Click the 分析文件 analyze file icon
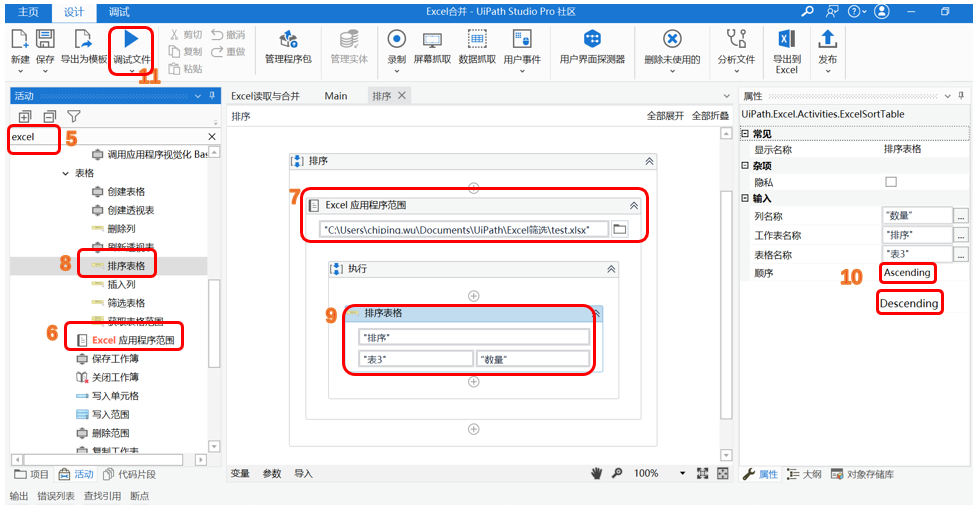The height and width of the screenshot is (512, 973). [736, 40]
